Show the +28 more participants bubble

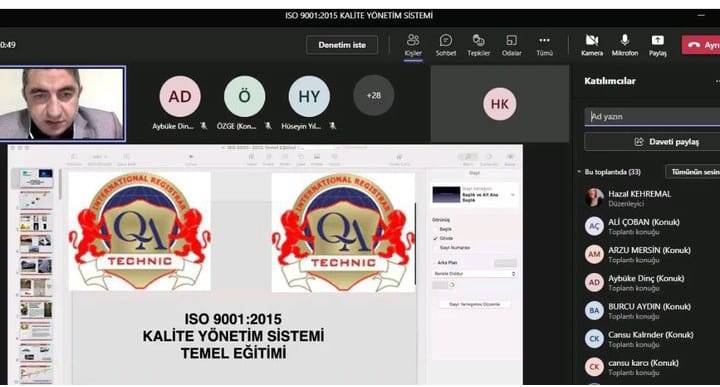(x=373, y=95)
